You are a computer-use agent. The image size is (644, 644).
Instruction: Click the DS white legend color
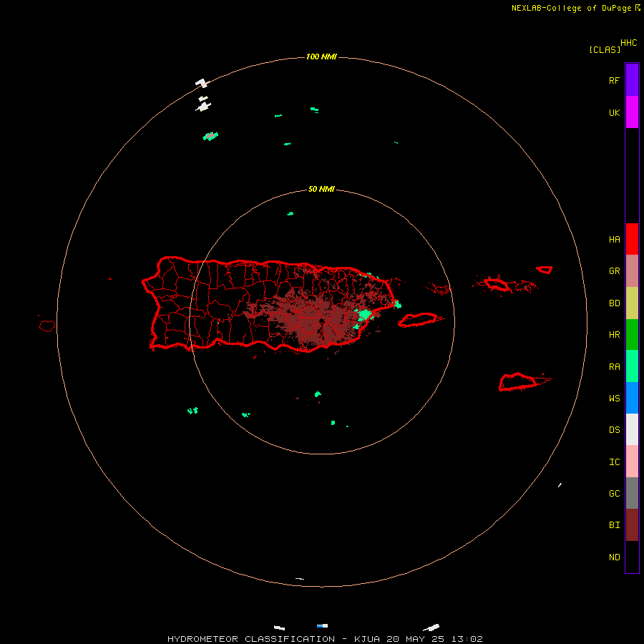click(x=632, y=429)
